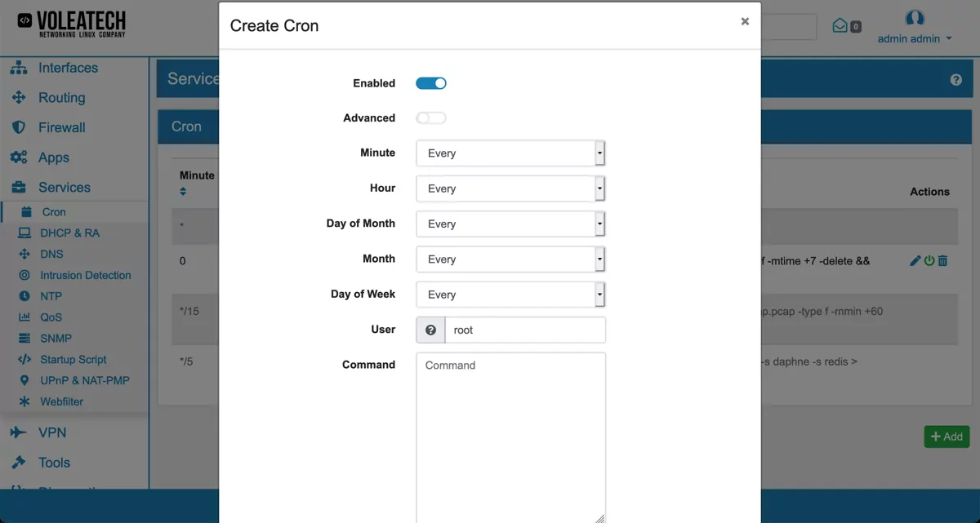Disable the Enabled switch
The image size is (980, 523).
tap(430, 82)
